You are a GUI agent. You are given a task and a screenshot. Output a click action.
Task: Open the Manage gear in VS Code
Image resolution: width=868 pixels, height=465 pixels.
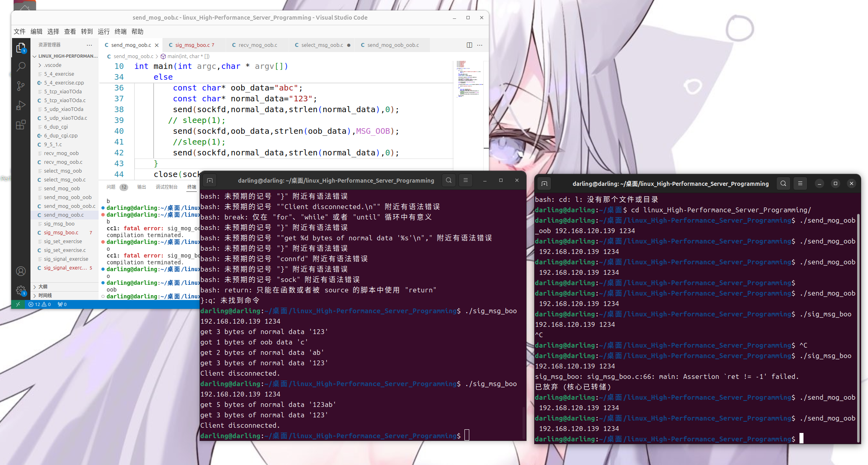coord(21,290)
